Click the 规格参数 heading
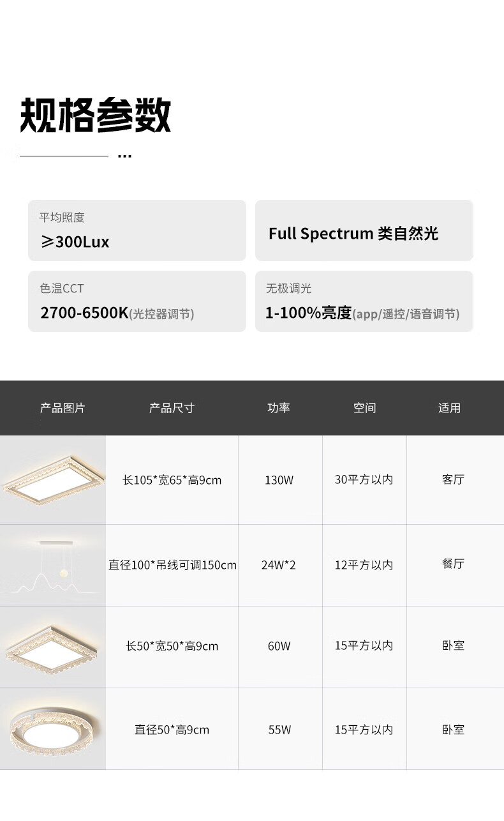The width and height of the screenshot is (504, 821). pyautogui.click(x=96, y=116)
